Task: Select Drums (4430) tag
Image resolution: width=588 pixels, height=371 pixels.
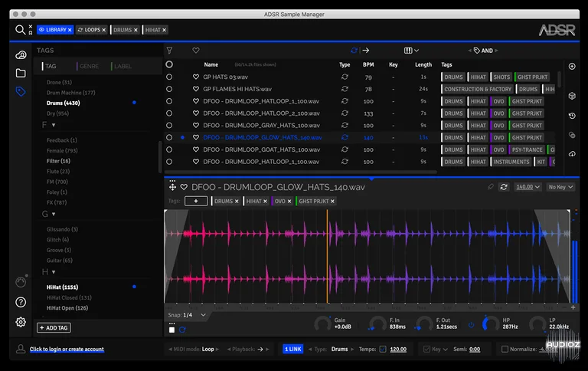Action: (x=64, y=103)
